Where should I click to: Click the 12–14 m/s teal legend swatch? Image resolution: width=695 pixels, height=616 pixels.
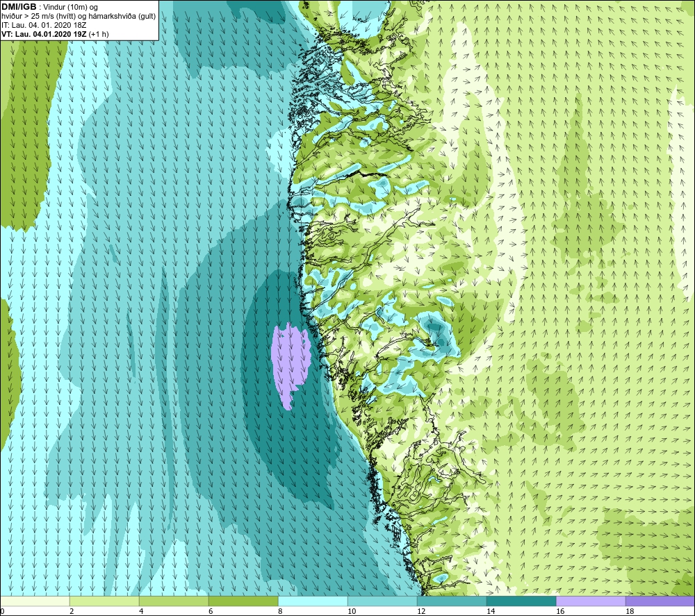[x=452, y=601]
